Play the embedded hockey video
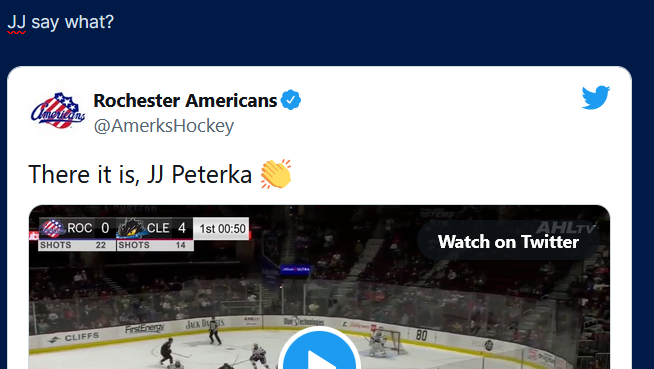This screenshot has height=369, width=654. pyautogui.click(x=319, y=354)
